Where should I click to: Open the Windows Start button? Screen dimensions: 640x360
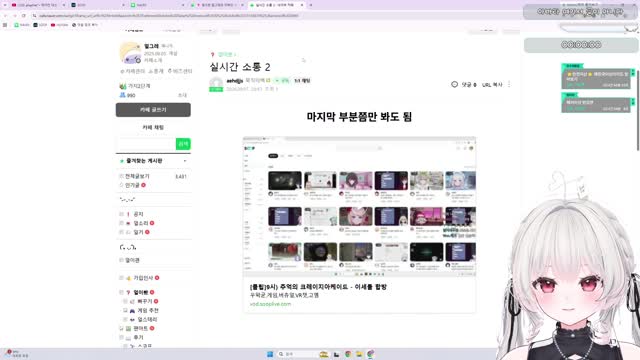click(270, 354)
